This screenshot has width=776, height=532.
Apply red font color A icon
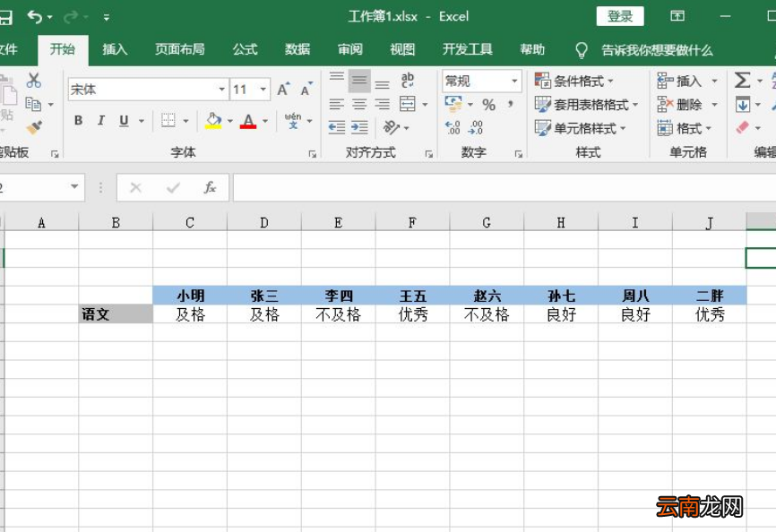click(x=248, y=121)
